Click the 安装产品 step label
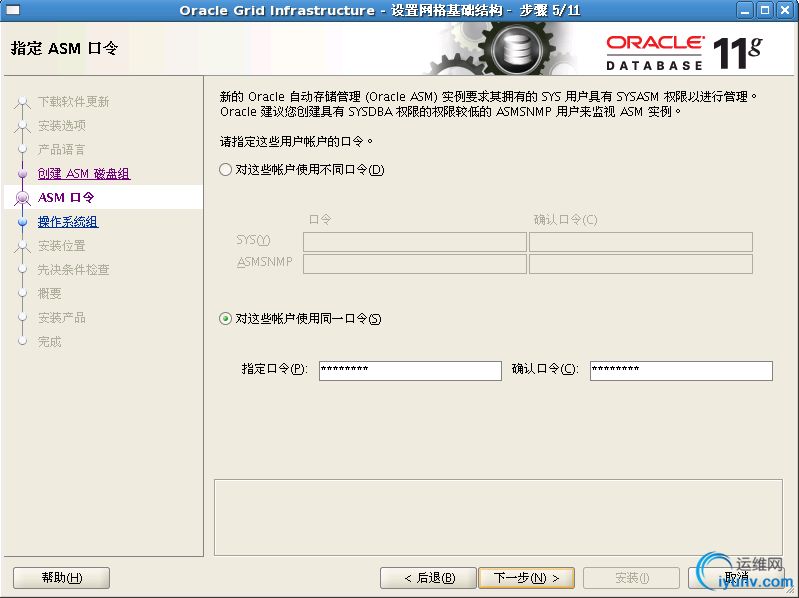The width and height of the screenshot is (799, 598). (x=62, y=318)
